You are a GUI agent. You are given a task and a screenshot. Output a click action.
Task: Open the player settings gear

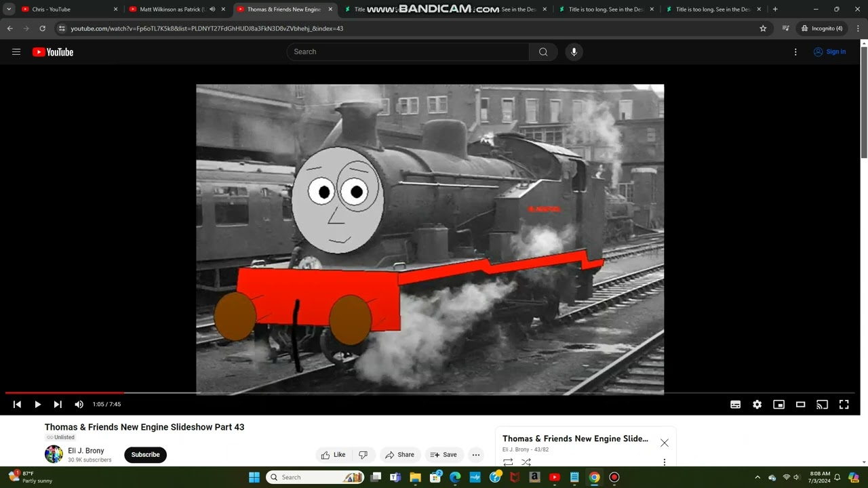pyautogui.click(x=757, y=404)
